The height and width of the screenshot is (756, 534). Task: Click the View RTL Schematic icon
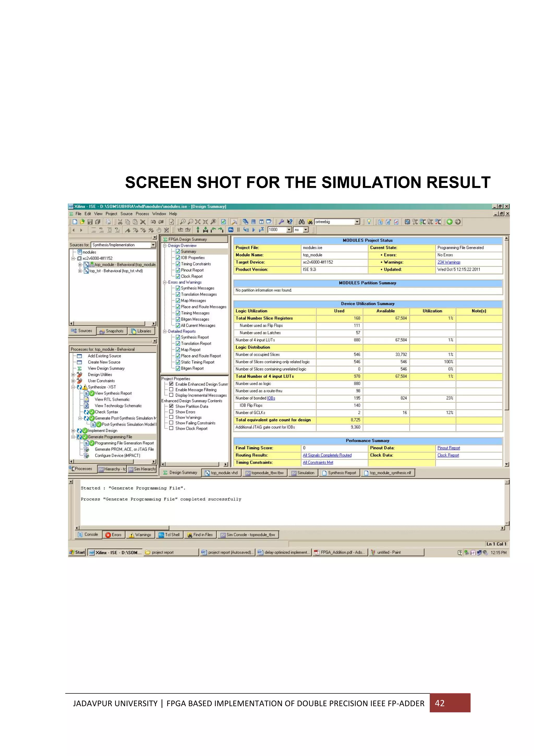point(87,399)
